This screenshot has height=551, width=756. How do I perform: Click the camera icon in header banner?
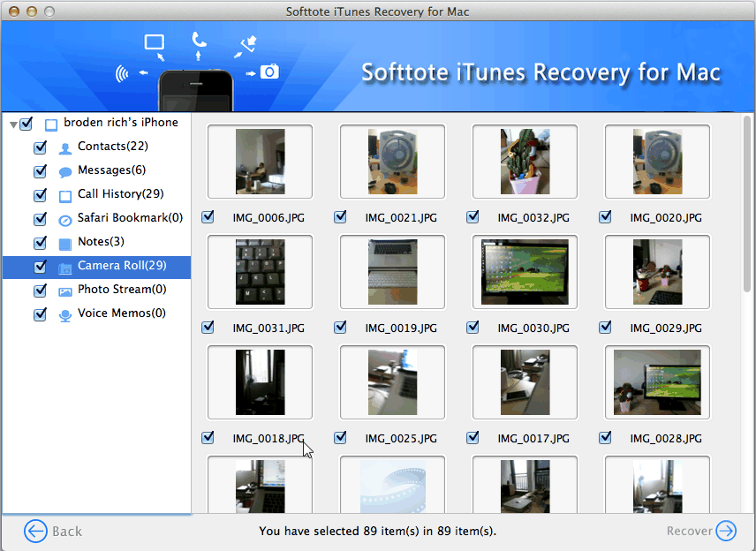270,72
